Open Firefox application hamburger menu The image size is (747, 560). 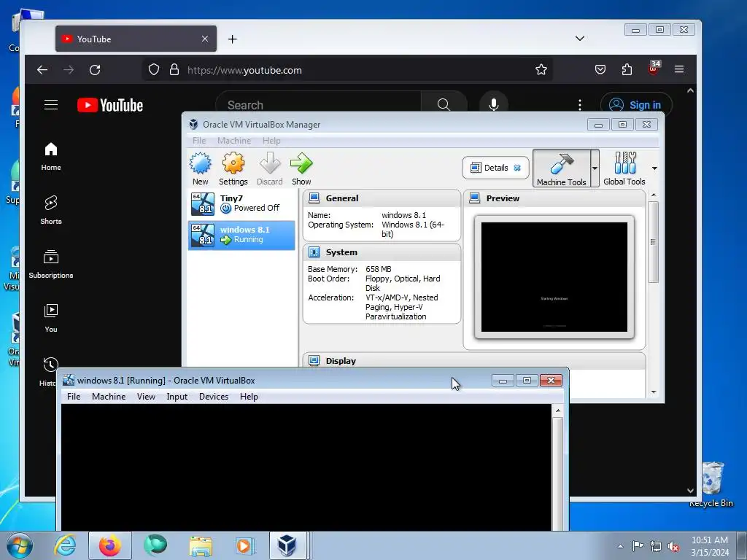click(679, 69)
